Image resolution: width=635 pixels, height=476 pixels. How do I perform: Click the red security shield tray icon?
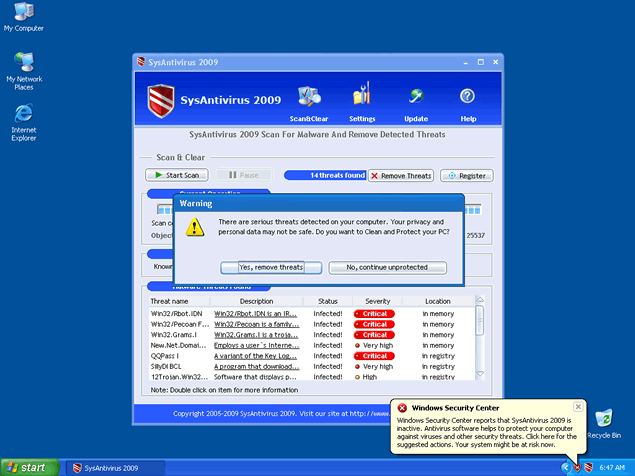tap(577, 467)
